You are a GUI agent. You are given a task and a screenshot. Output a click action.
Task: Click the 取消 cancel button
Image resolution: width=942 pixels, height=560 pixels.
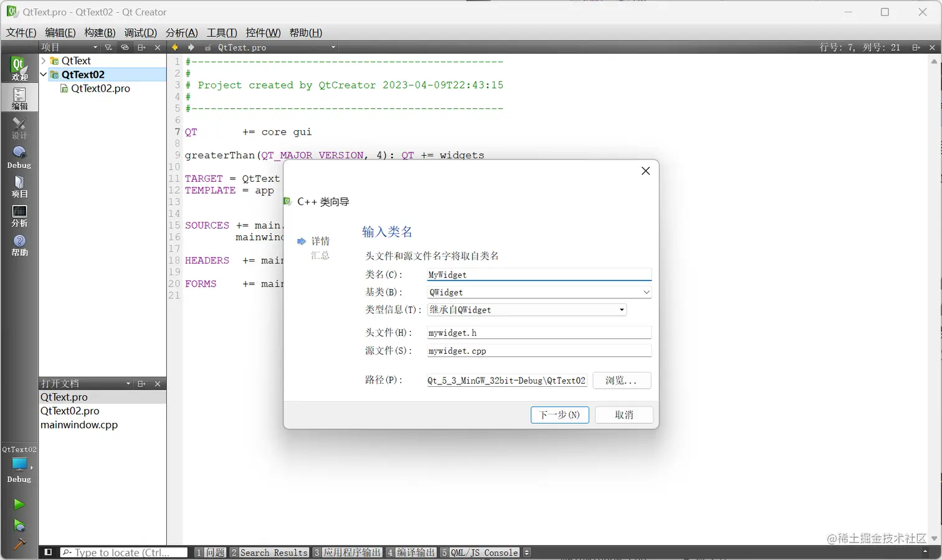[624, 415]
